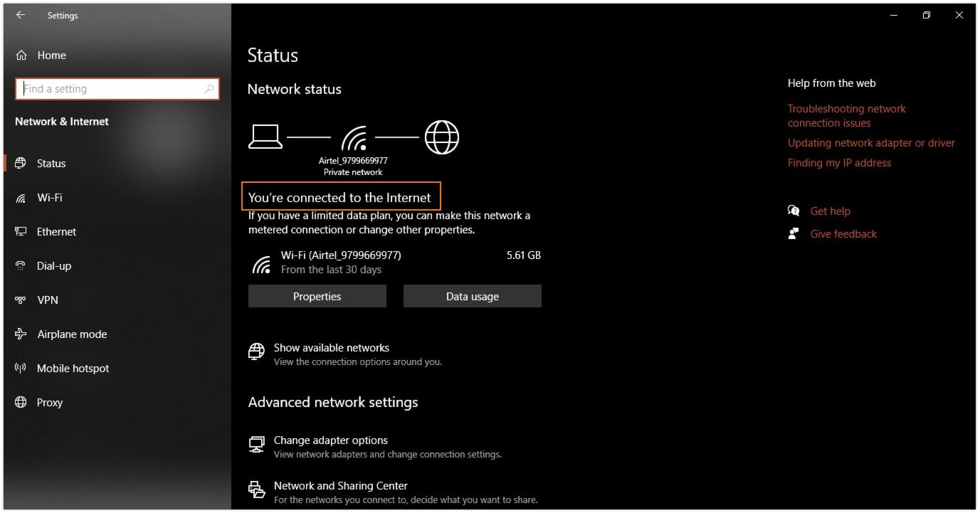Select the Airplane mode icon
The image size is (980, 513).
pyautogui.click(x=21, y=334)
